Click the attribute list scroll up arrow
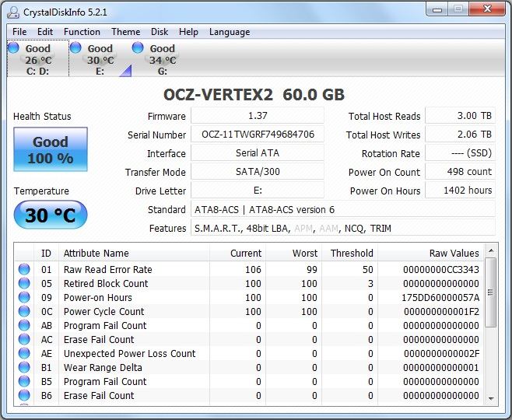The image size is (512, 420). tap(490, 250)
